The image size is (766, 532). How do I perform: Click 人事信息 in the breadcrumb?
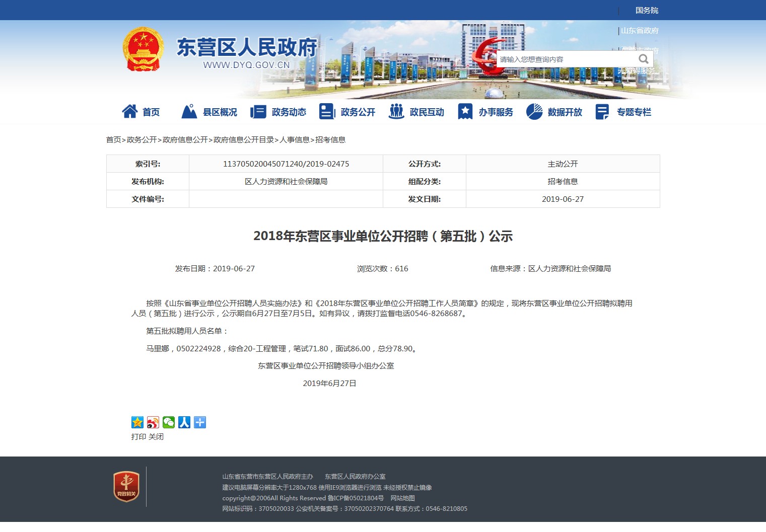295,140
